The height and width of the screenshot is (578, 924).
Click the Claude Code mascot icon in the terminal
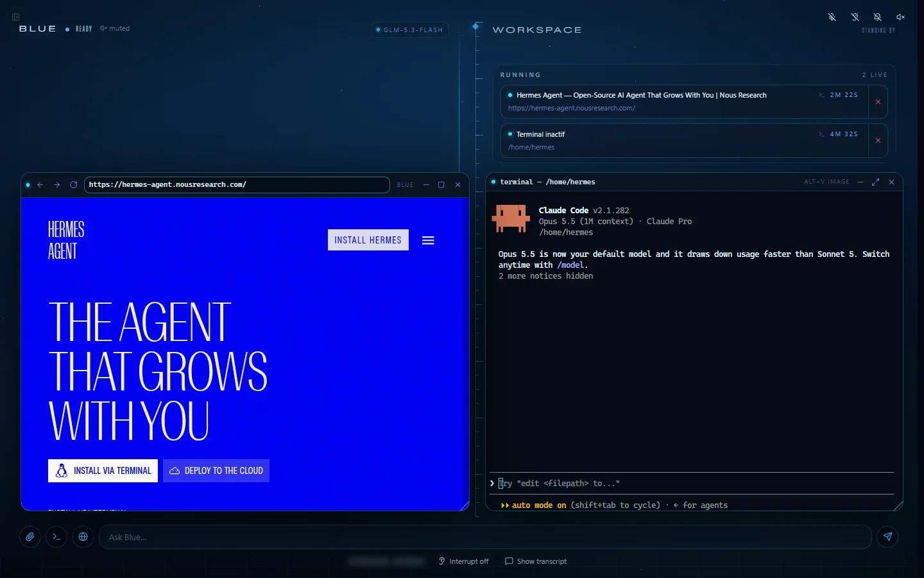(511, 218)
